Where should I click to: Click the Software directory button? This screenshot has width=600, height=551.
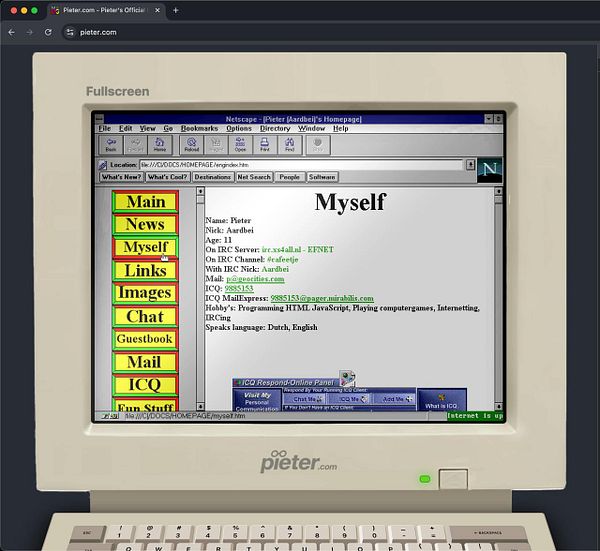[322, 177]
